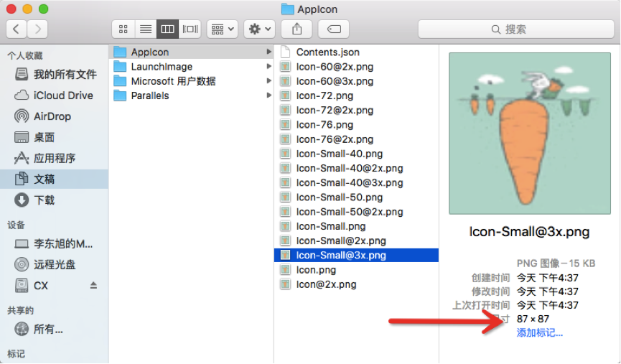Expand LaunchImage folder arrow
The image size is (621, 364).
pyautogui.click(x=269, y=67)
